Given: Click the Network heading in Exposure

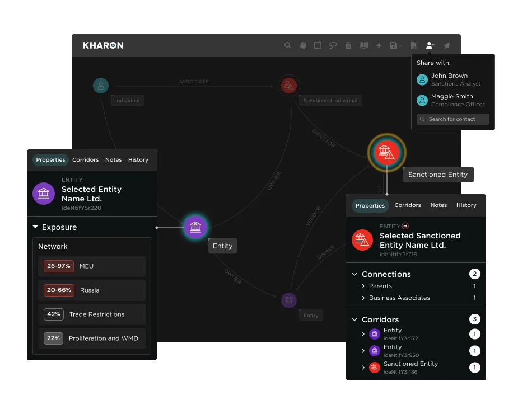Looking at the screenshot, I should tap(53, 247).
